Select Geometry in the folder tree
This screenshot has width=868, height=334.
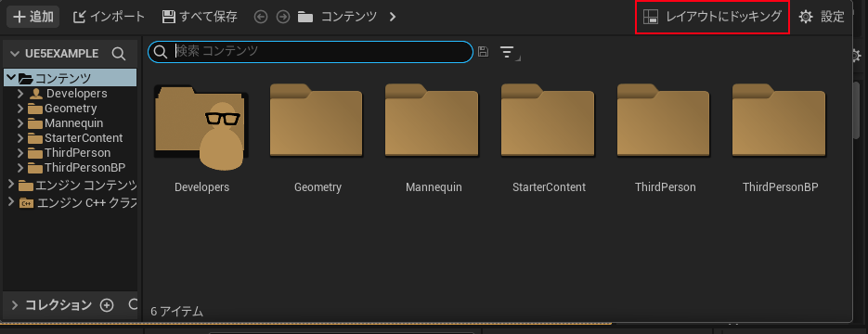tap(71, 109)
